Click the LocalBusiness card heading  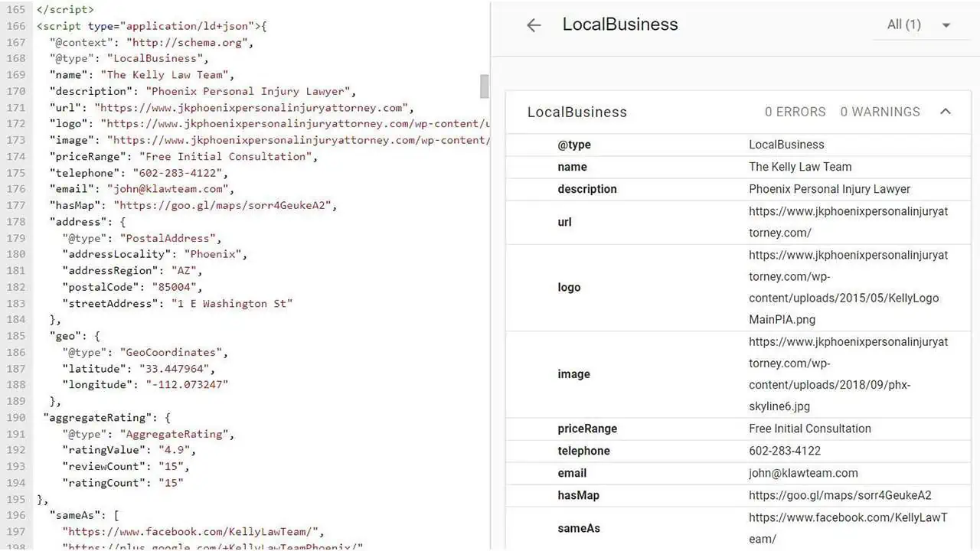tap(577, 112)
